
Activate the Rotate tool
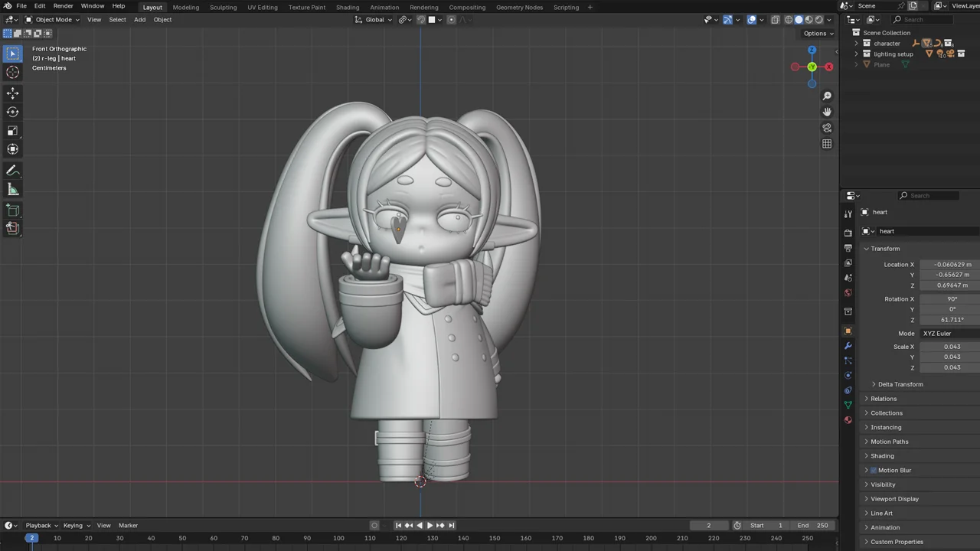(12, 112)
